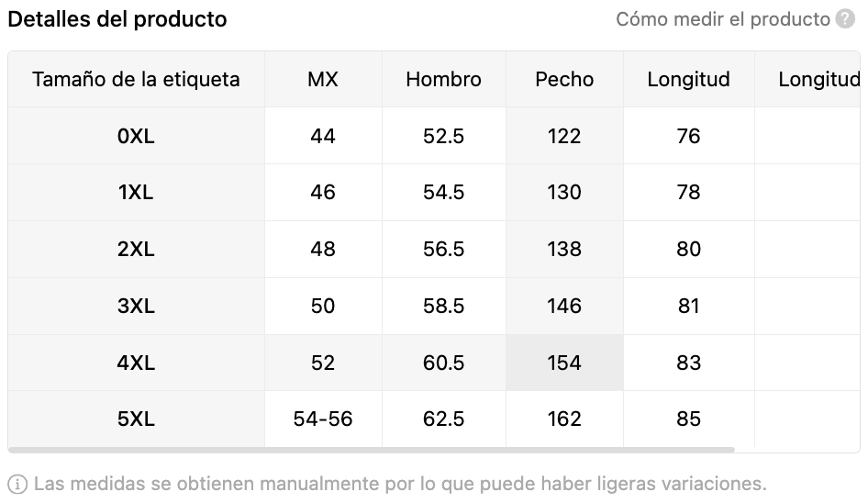Viewport: 868px width, 503px height.
Task: Select the 5XL size row label
Action: [136, 419]
